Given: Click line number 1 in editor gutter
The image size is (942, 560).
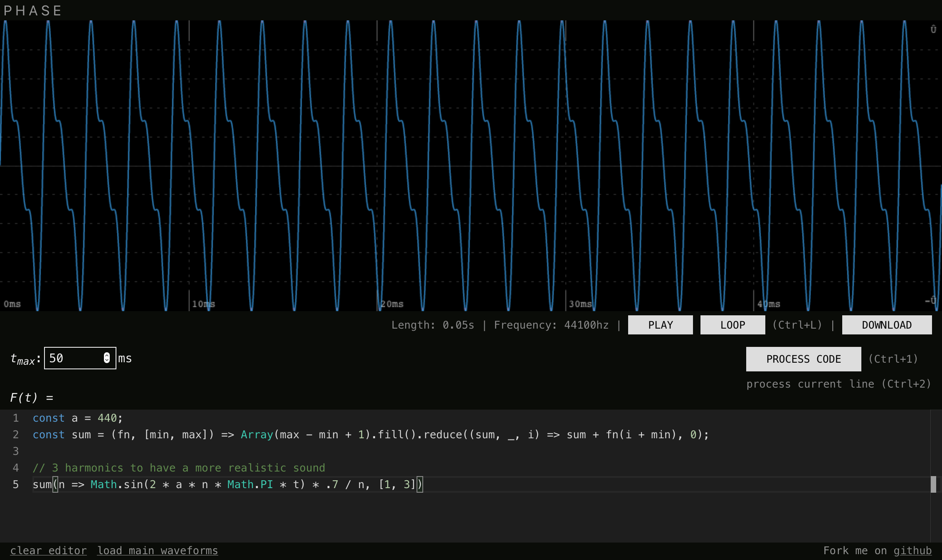Looking at the screenshot, I should click(16, 418).
